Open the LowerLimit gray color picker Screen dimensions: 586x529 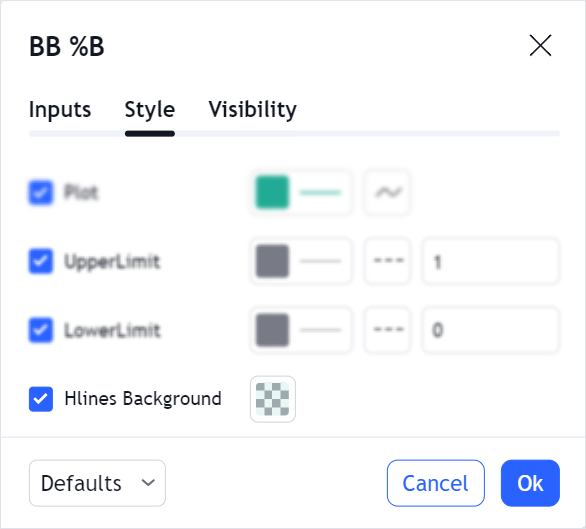(301, 330)
